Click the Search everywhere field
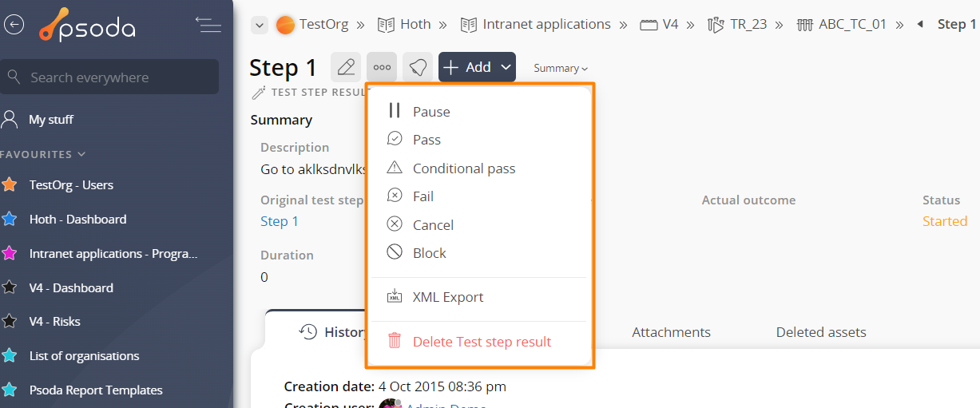 (x=109, y=77)
